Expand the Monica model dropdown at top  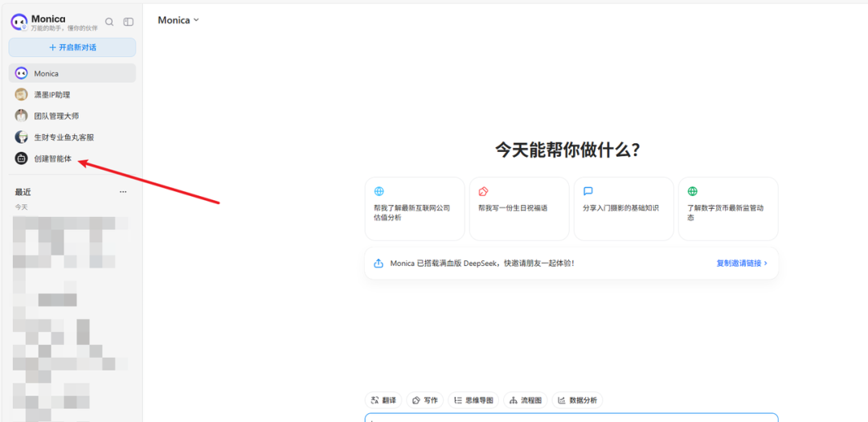coord(178,20)
